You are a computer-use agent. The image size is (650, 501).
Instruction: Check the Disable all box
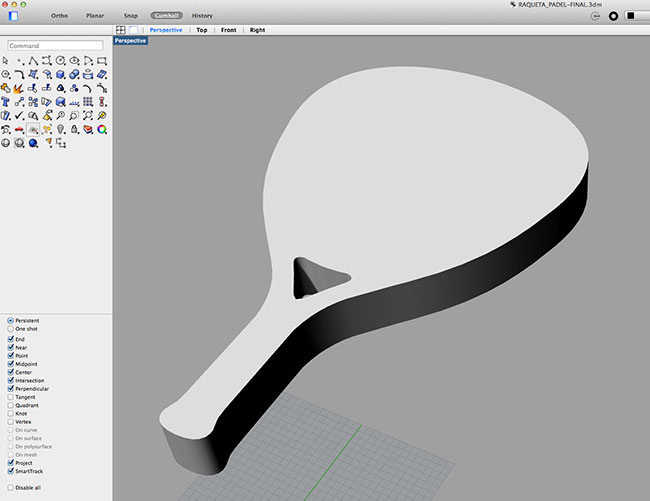[11, 487]
